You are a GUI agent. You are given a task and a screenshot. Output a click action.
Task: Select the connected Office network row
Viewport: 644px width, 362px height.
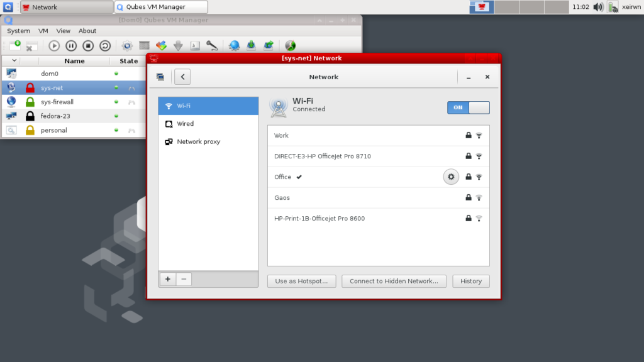click(378, 177)
